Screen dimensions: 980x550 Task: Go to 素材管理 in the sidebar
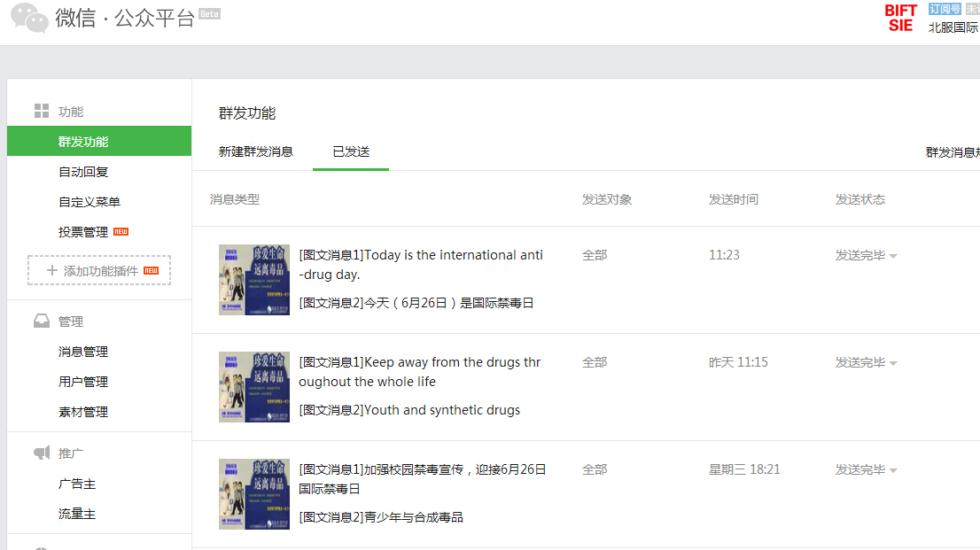point(83,412)
